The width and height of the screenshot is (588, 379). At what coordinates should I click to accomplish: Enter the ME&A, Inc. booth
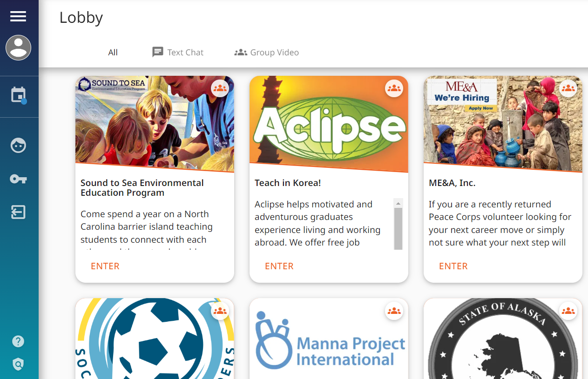453,266
